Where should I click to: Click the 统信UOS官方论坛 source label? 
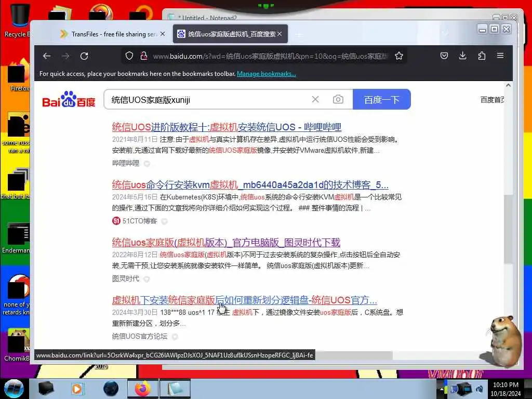(x=140, y=336)
